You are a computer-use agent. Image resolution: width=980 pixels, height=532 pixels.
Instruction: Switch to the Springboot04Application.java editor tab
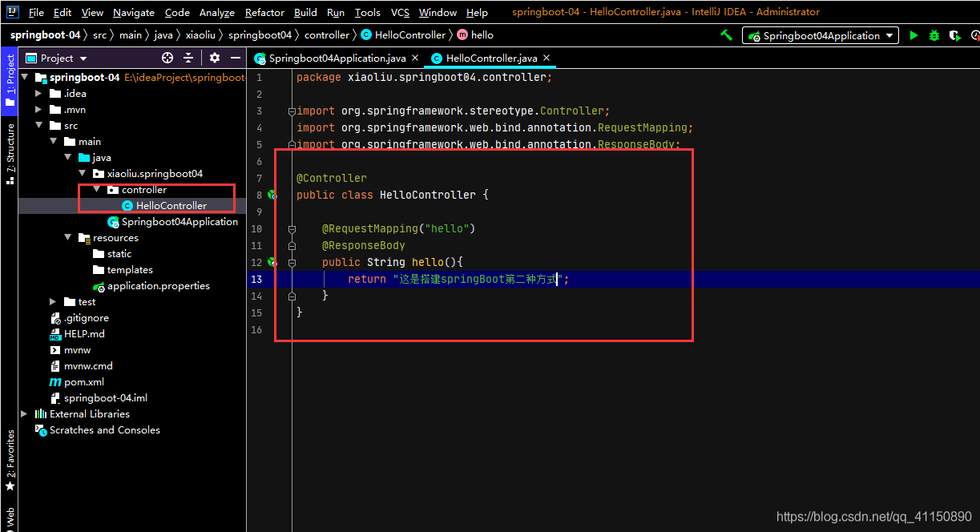pos(337,58)
